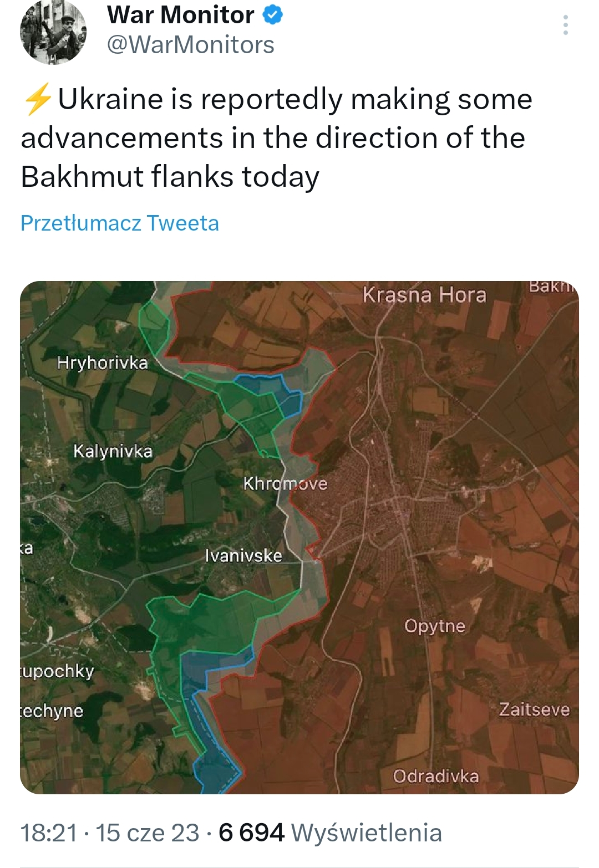
Task: Click the Opytne label on map
Action: [x=435, y=626]
